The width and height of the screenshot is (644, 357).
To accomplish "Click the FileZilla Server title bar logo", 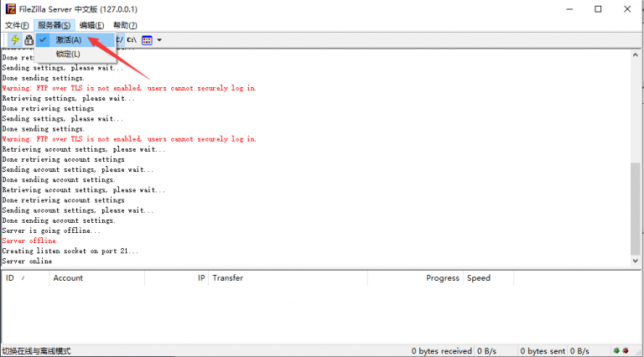I will (x=10, y=9).
